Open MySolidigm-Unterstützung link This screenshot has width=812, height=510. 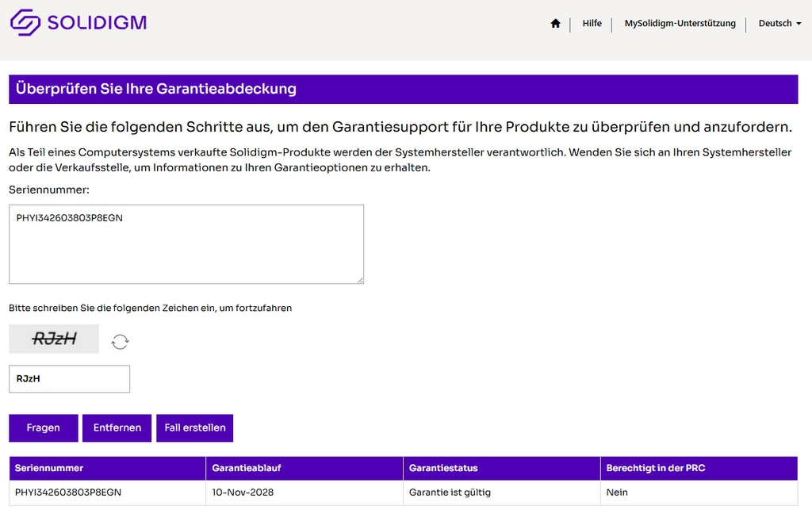tap(680, 23)
